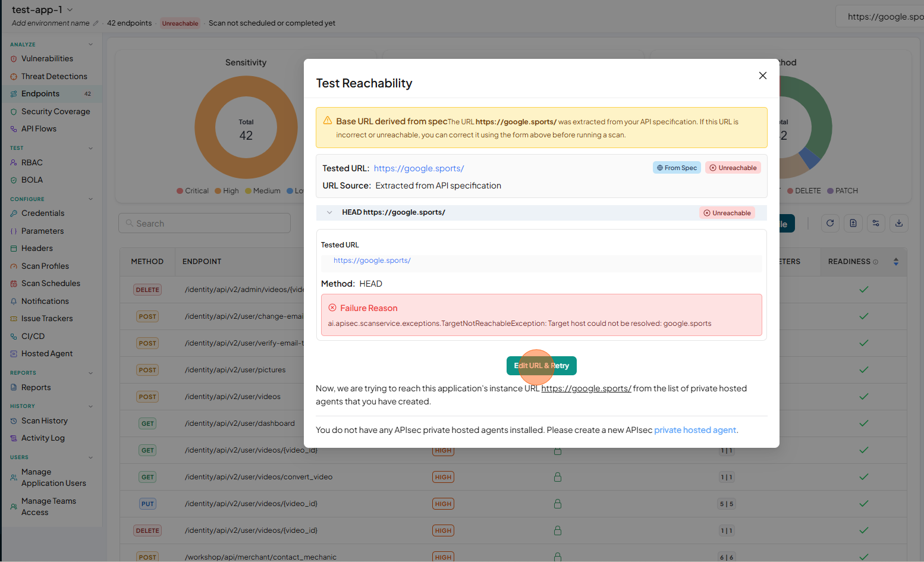Click the READINESS info icon
The height and width of the screenshot is (562, 924).
pos(875,262)
